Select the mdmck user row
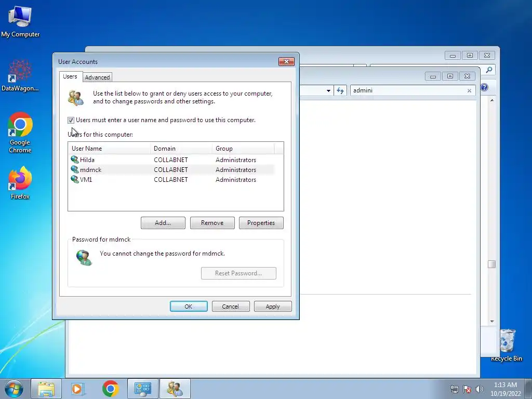The height and width of the screenshot is (399, 532). (x=171, y=170)
